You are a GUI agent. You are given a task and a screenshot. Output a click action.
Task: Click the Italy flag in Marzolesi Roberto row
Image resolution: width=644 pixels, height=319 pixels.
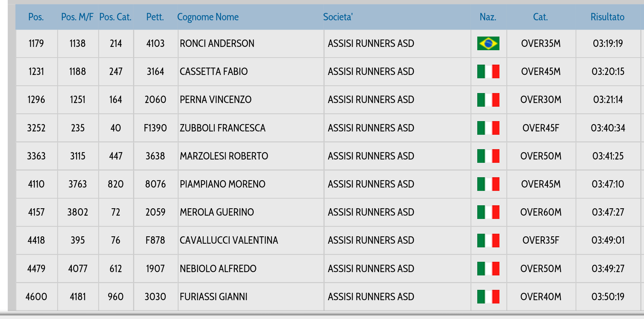[488, 156]
